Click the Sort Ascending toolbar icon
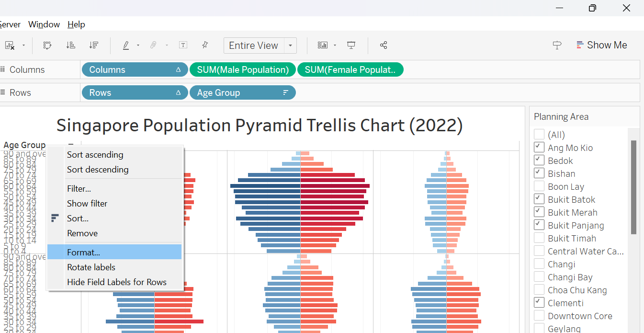644x333 pixels. pyautogui.click(x=70, y=45)
